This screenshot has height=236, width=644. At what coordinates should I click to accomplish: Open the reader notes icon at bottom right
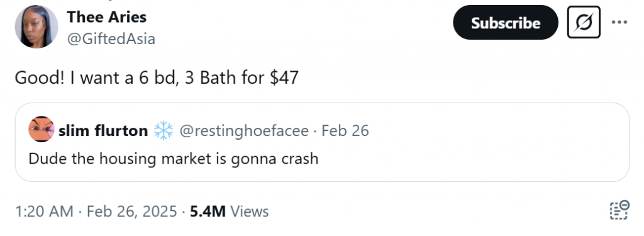619,210
